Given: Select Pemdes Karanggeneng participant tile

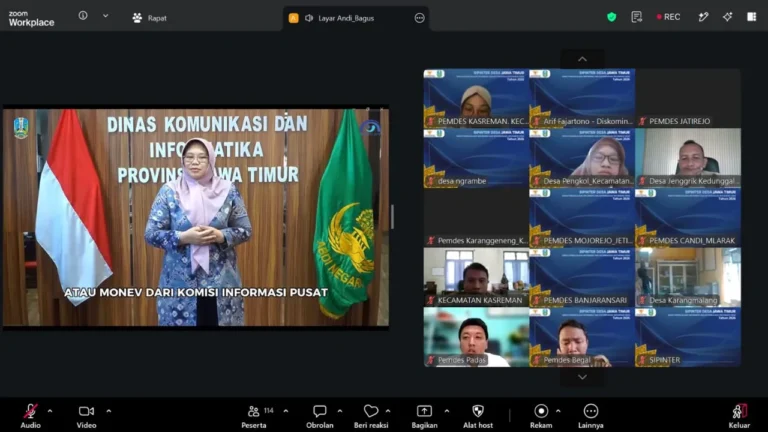Looking at the screenshot, I should (476, 217).
